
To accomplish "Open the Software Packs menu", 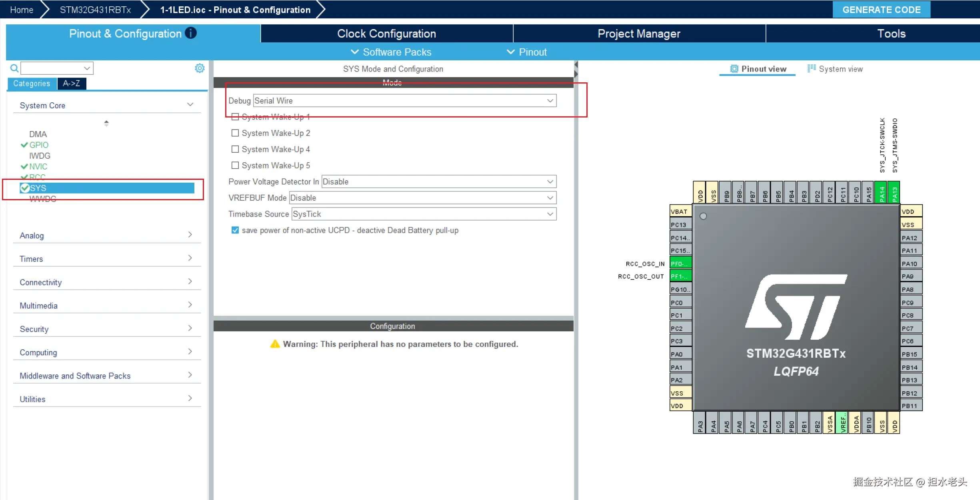I will pyautogui.click(x=391, y=52).
